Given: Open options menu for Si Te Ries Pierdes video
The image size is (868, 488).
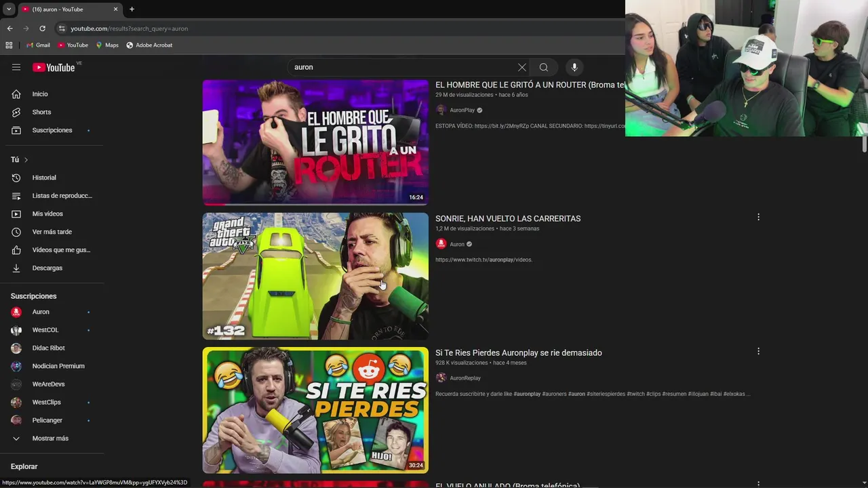Looking at the screenshot, I should pyautogui.click(x=758, y=351).
